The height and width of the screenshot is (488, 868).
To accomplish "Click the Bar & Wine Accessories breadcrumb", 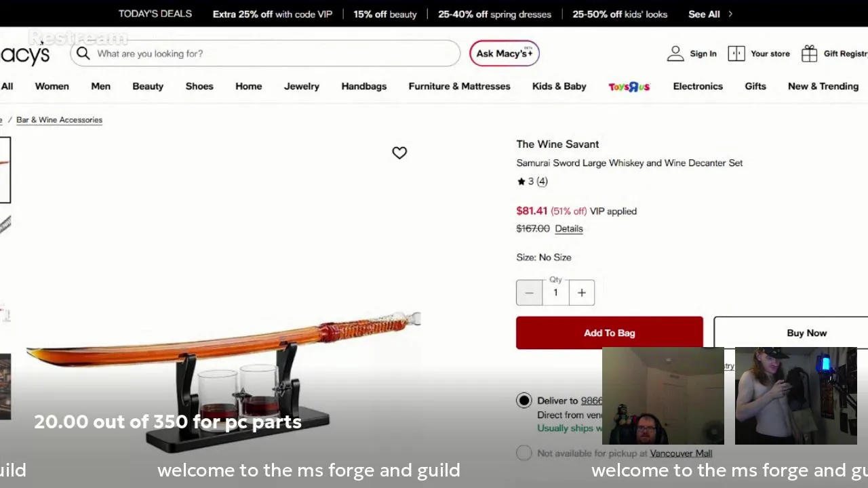I will pyautogui.click(x=59, y=120).
